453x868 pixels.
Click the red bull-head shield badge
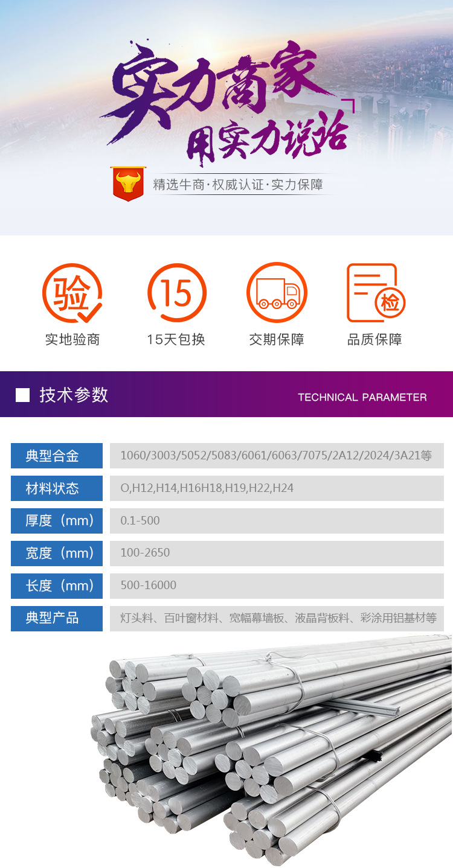point(128,183)
